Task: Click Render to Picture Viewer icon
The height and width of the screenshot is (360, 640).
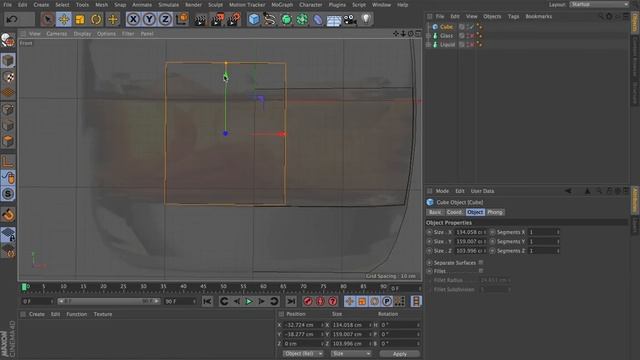Action: pyautogui.click(x=217, y=19)
